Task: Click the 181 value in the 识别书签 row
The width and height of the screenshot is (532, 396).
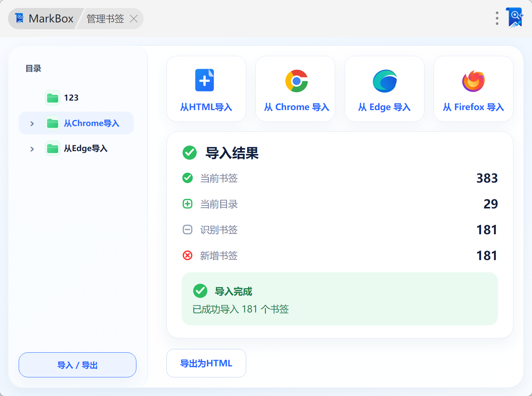Action: [x=487, y=230]
